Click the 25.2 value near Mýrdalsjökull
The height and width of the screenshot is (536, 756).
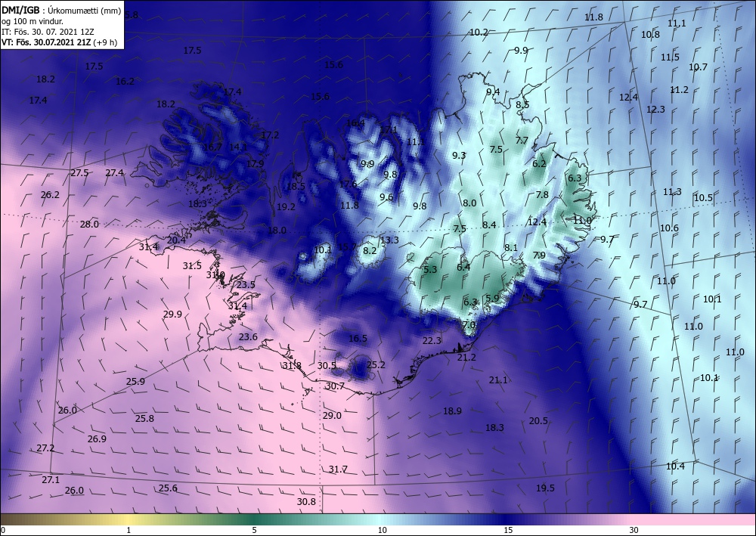[376, 365]
